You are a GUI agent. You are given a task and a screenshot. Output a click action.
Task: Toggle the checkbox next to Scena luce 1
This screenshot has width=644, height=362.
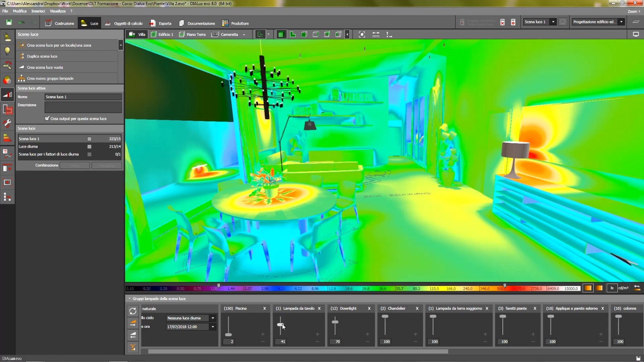click(x=89, y=139)
